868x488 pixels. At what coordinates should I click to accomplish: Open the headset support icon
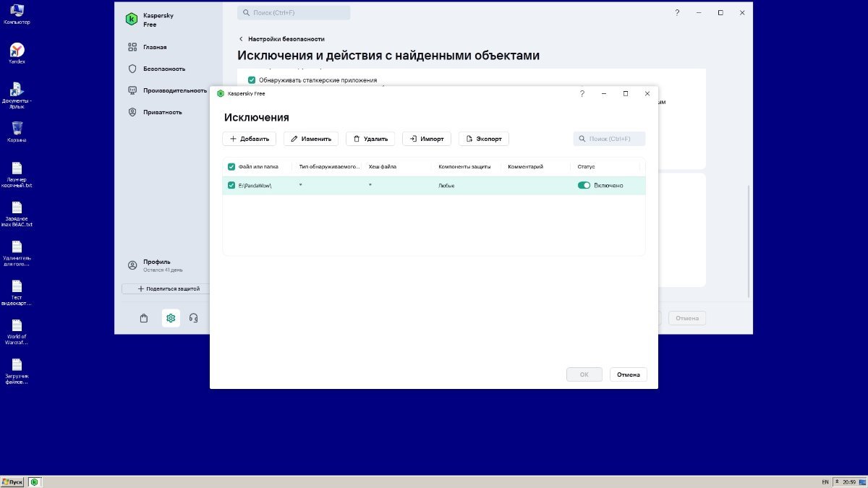pos(193,318)
